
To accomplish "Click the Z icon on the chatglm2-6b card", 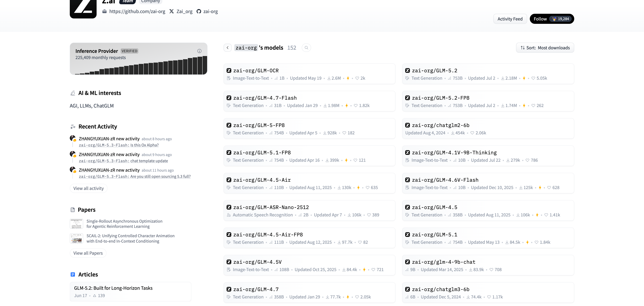I will (x=408, y=125).
